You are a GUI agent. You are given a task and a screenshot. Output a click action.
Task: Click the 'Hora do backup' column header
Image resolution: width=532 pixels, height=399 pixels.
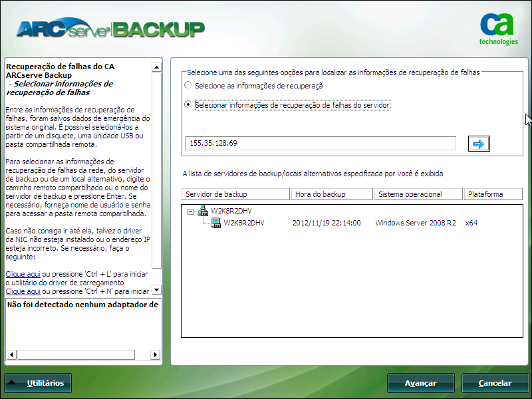coord(332,194)
